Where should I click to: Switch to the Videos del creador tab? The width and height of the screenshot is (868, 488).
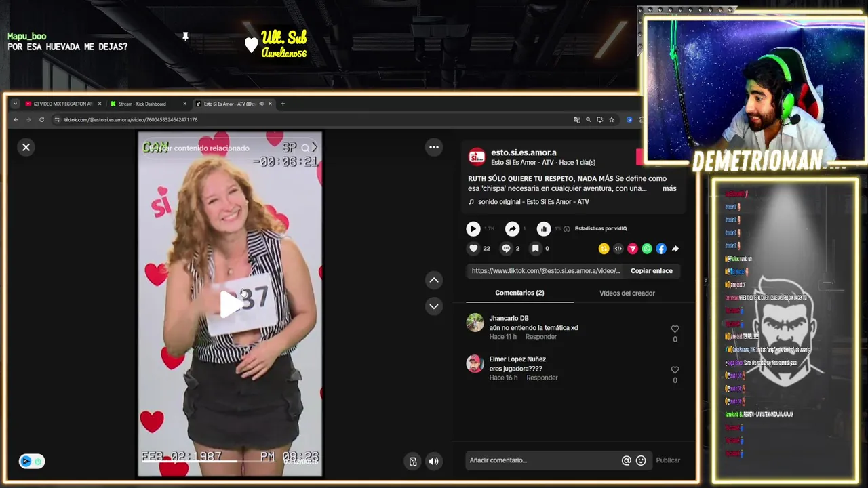tap(627, 293)
